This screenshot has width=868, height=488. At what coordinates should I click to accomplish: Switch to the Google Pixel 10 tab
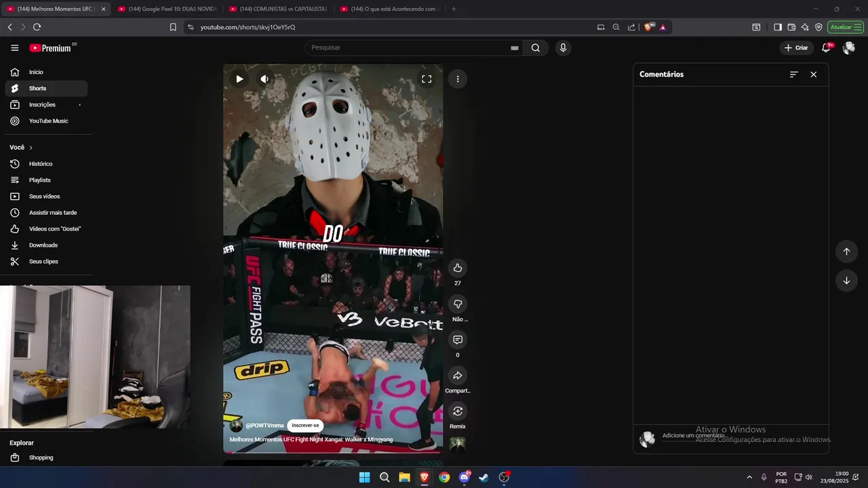tap(167, 9)
